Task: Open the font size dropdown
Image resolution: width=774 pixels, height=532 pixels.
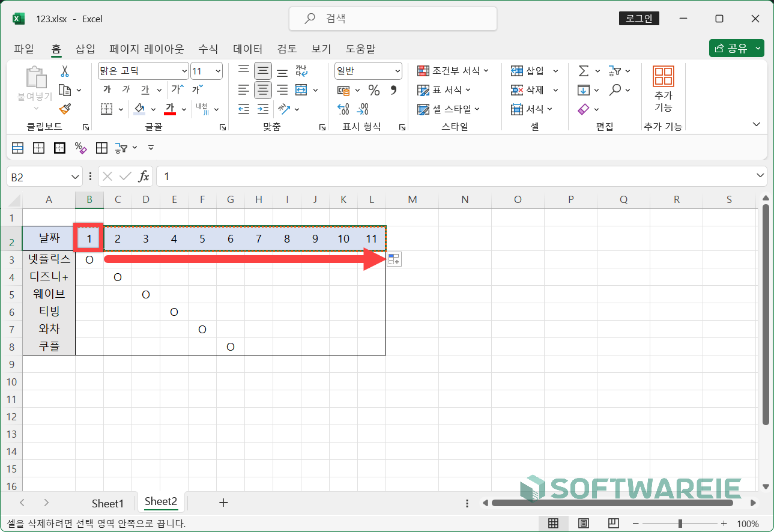Action: click(217, 71)
